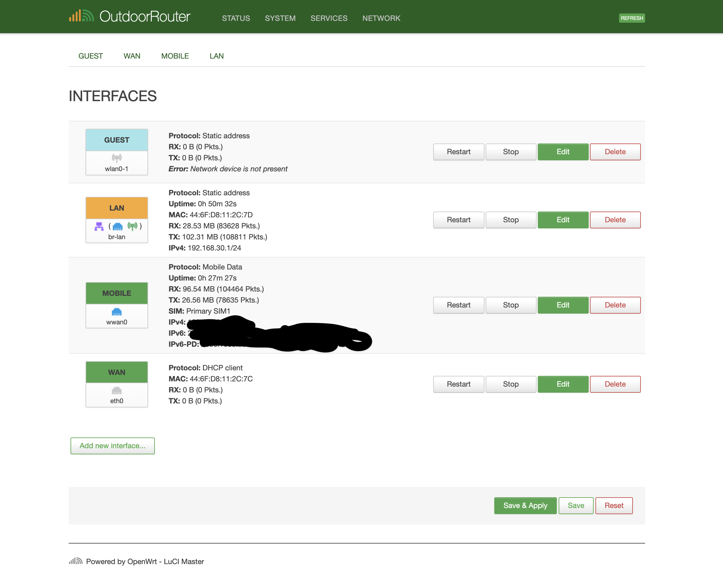This screenshot has height=588, width=723.
Task: Restart the WAN interface
Action: tap(458, 384)
